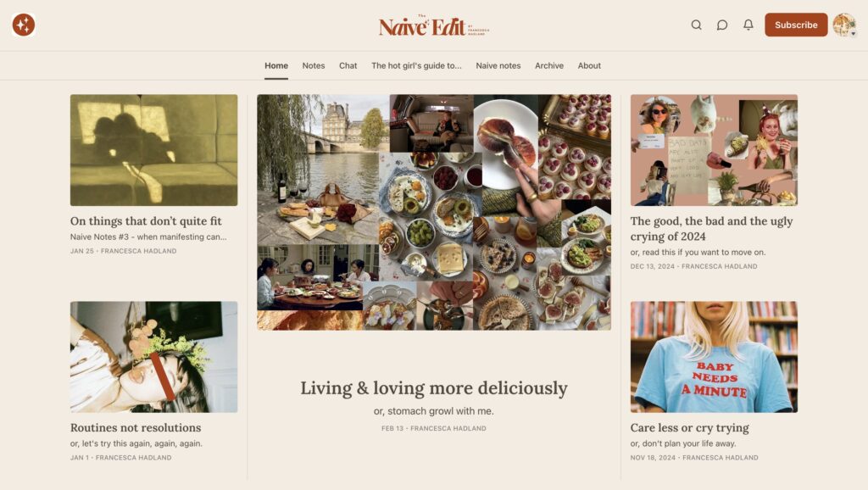Open the notifications bell icon

pyautogui.click(x=748, y=25)
